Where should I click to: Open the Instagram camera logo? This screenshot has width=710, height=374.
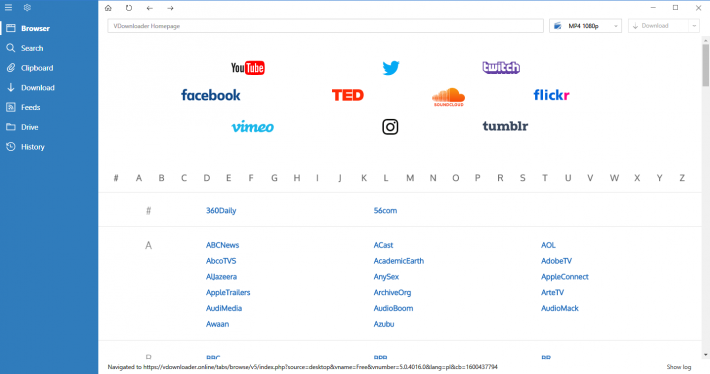coord(390,127)
